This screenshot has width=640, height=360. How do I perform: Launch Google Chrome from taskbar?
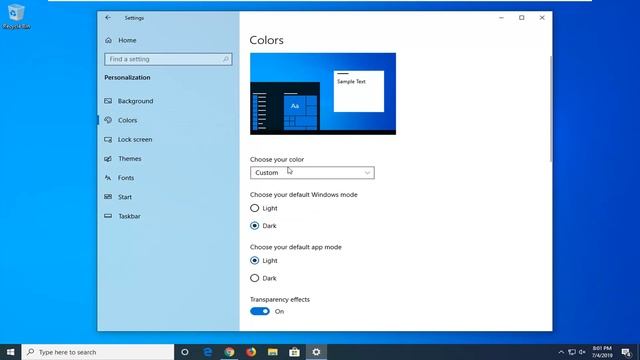229,352
